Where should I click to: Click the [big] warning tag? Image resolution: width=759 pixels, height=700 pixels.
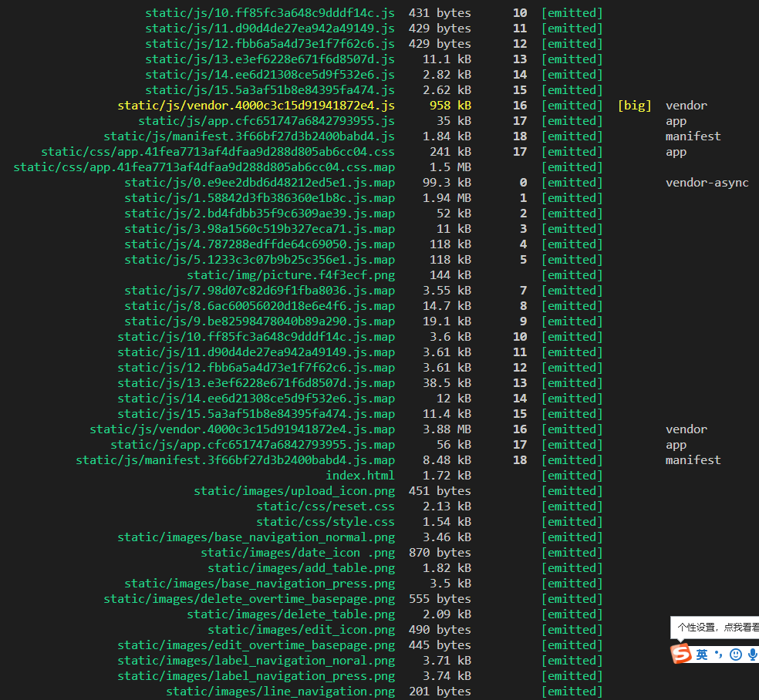coord(635,106)
